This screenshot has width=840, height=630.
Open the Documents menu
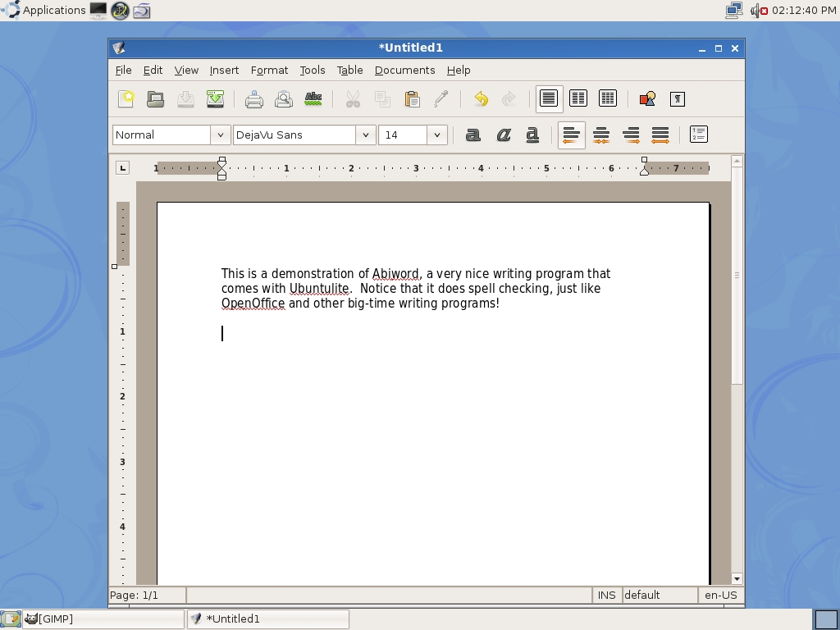pos(405,71)
